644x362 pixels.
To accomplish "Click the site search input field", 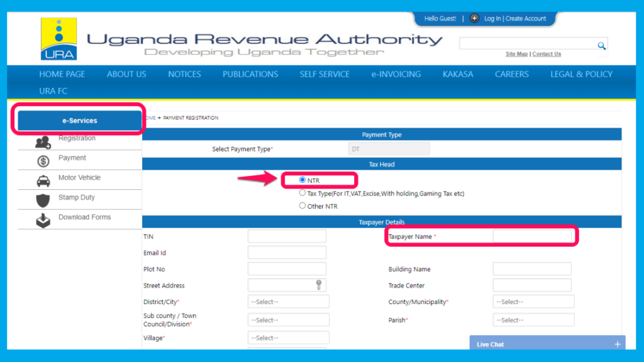I will pos(528,43).
